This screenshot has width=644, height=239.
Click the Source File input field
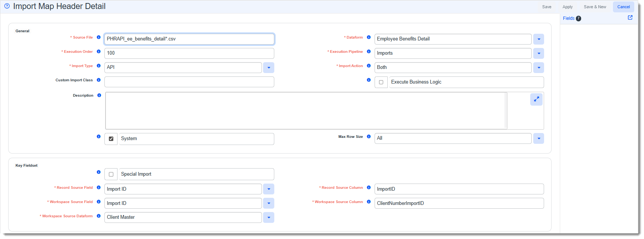click(x=189, y=39)
